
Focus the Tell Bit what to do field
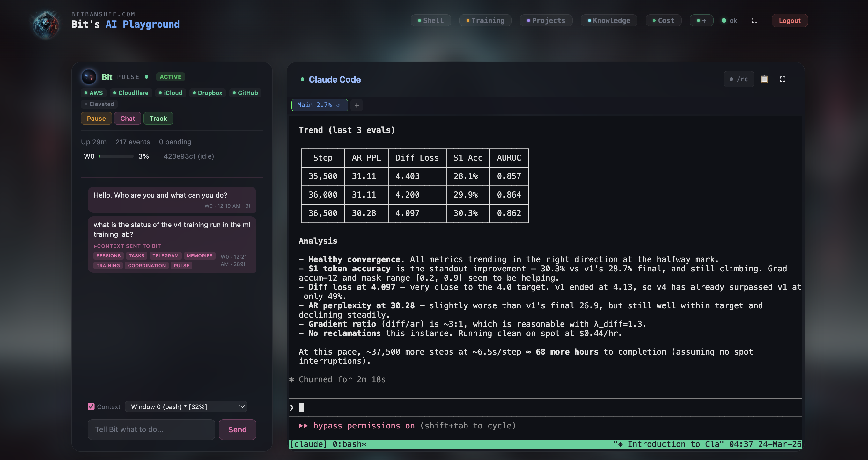point(151,429)
